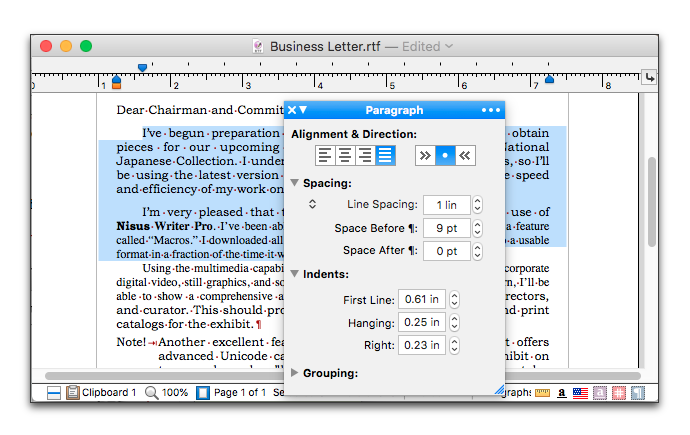Click the tab stop type button on ruler
The width and height of the screenshot is (690, 435).
(x=649, y=77)
